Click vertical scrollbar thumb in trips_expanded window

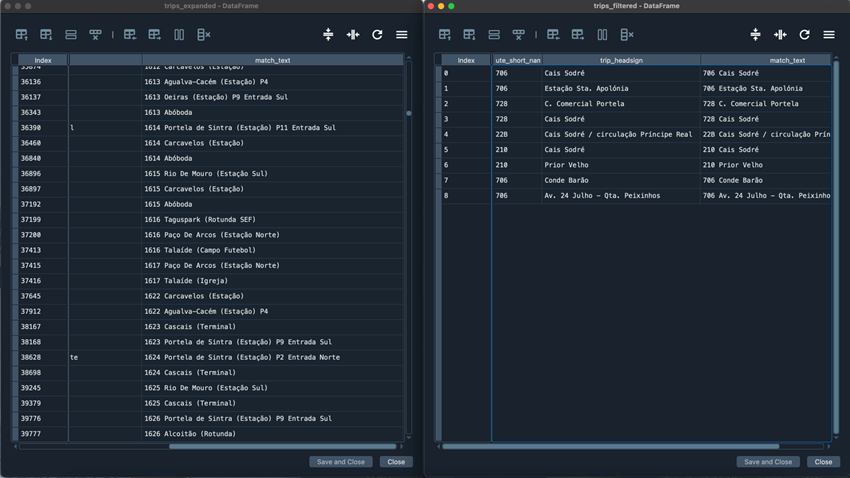pyautogui.click(x=409, y=113)
